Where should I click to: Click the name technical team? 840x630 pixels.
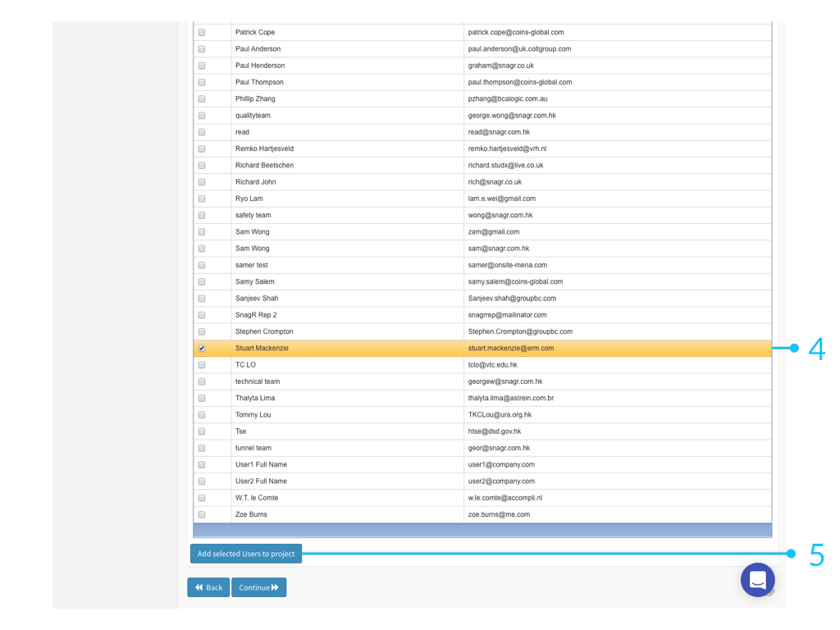point(257,381)
